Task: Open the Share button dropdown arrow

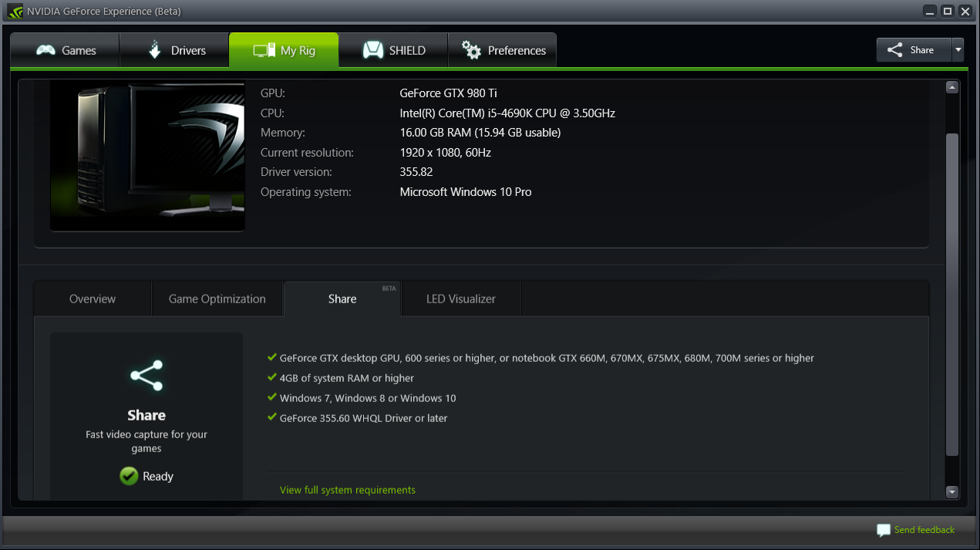Action: click(x=958, y=50)
